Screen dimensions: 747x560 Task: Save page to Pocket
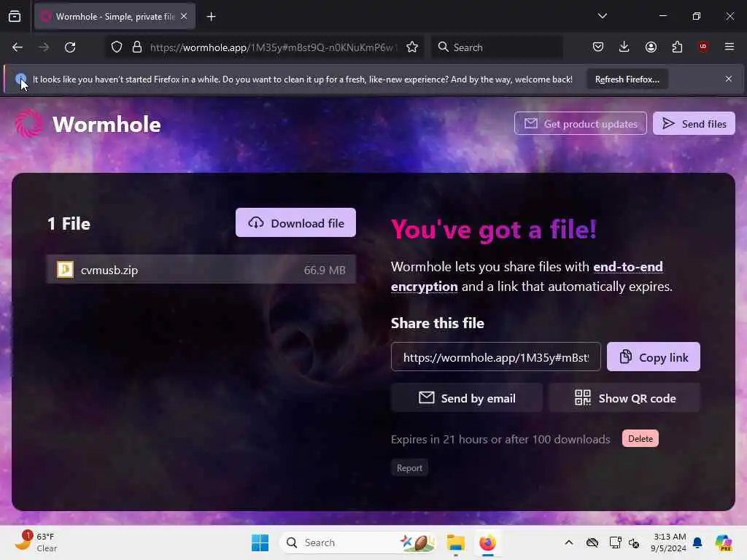pyautogui.click(x=598, y=47)
